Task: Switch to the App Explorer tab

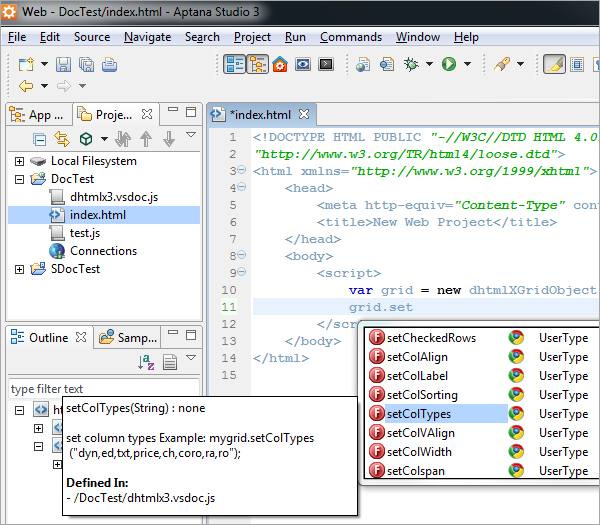Action: tap(39, 115)
